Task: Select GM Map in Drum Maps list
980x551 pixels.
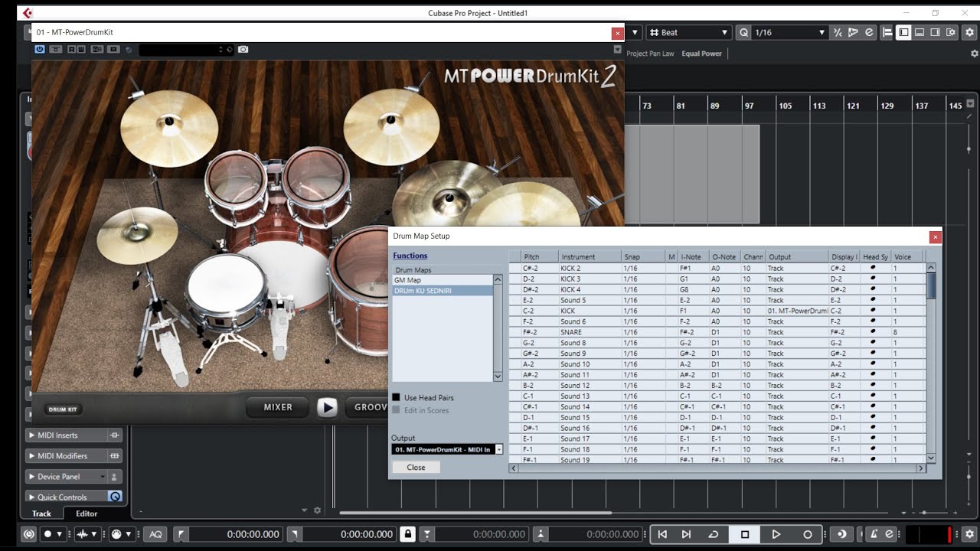Action: 442,280
